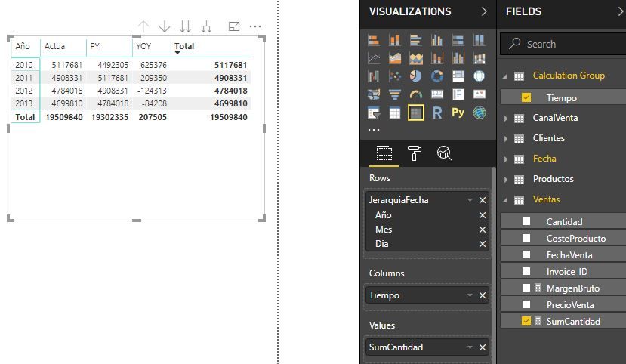Open more visuals ellipsis in Visualizations

tap(374, 130)
